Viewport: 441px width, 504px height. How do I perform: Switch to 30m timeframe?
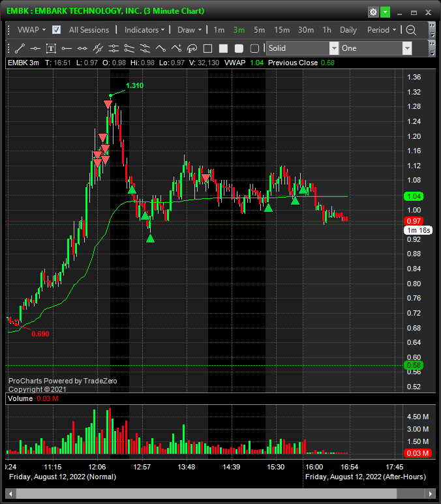click(x=306, y=30)
